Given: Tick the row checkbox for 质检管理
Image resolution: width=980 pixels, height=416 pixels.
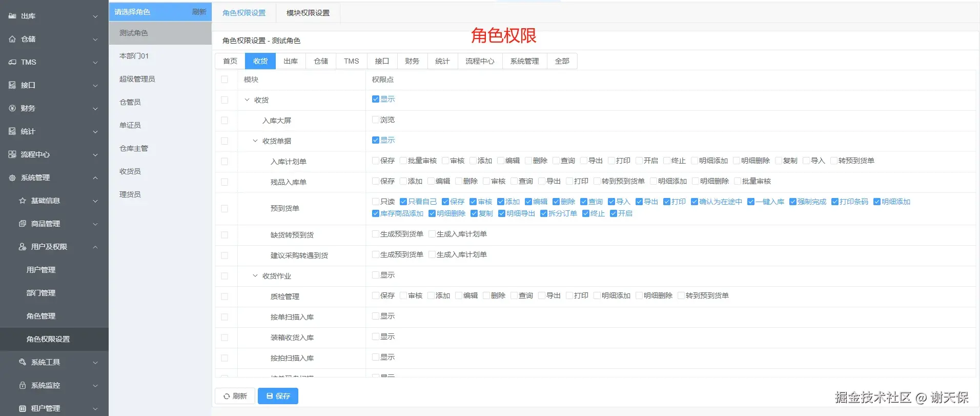Looking at the screenshot, I should coord(224,296).
